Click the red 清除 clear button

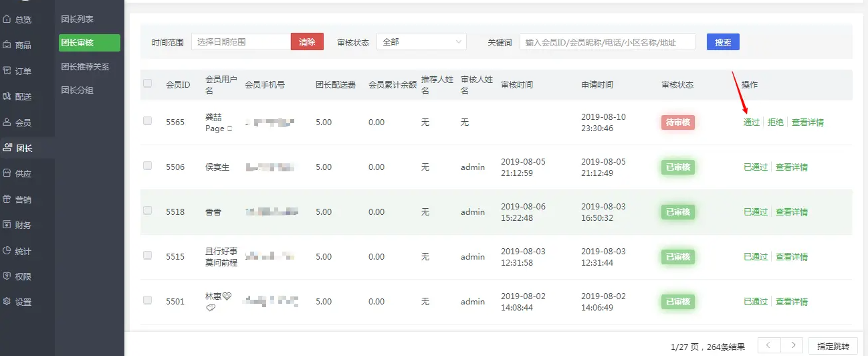[307, 42]
